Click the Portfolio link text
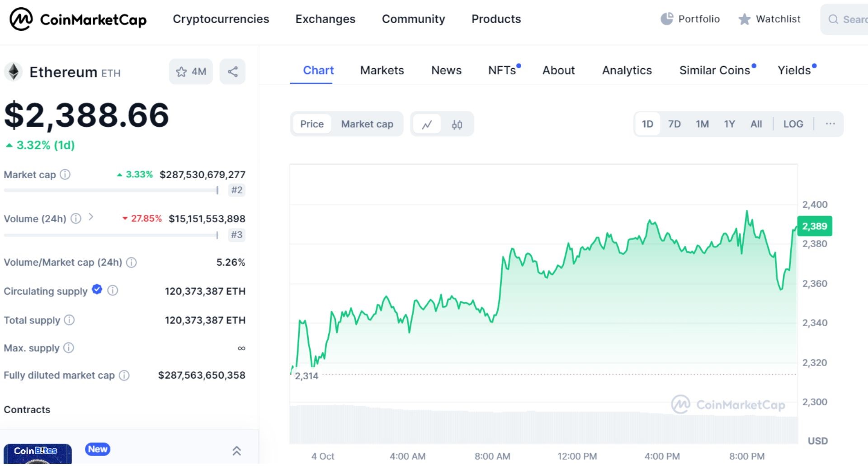 tap(699, 19)
